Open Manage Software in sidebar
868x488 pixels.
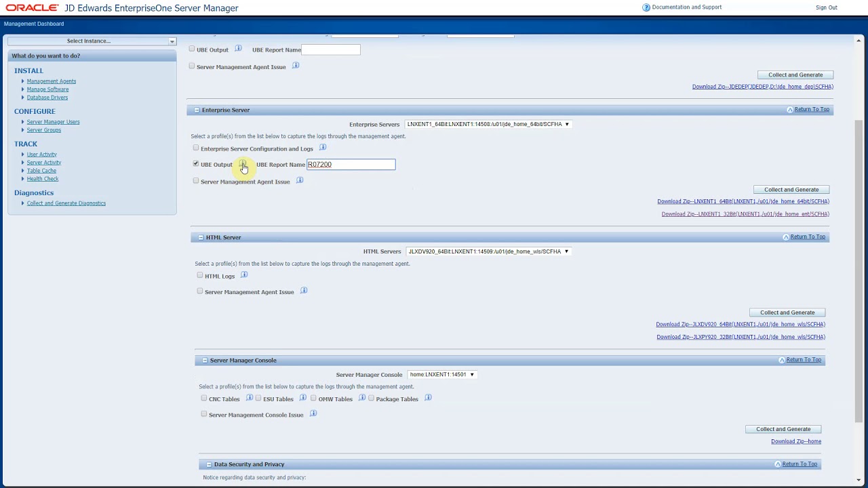coord(47,89)
